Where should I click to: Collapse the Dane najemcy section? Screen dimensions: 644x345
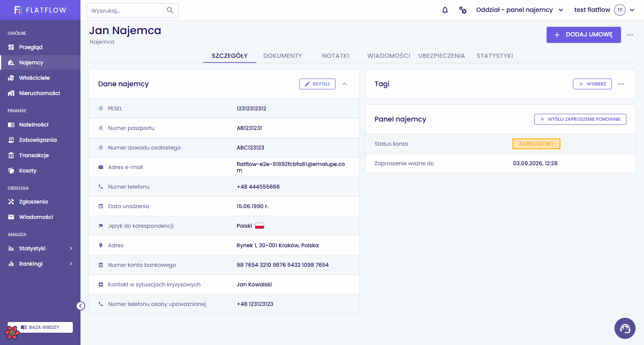coord(345,84)
